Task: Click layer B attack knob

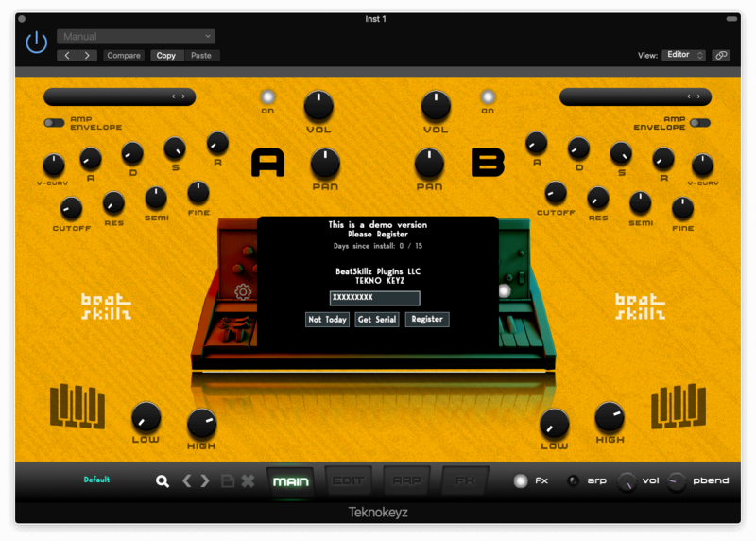Action: pos(536,143)
